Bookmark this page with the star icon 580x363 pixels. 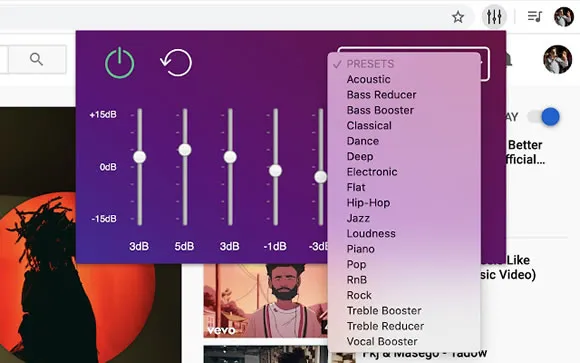click(x=458, y=17)
